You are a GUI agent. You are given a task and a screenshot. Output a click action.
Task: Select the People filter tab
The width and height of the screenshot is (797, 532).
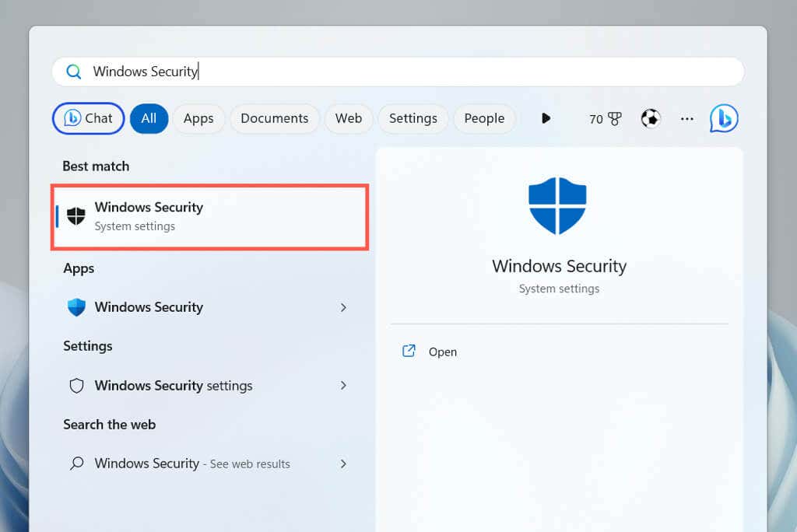click(x=484, y=118)
